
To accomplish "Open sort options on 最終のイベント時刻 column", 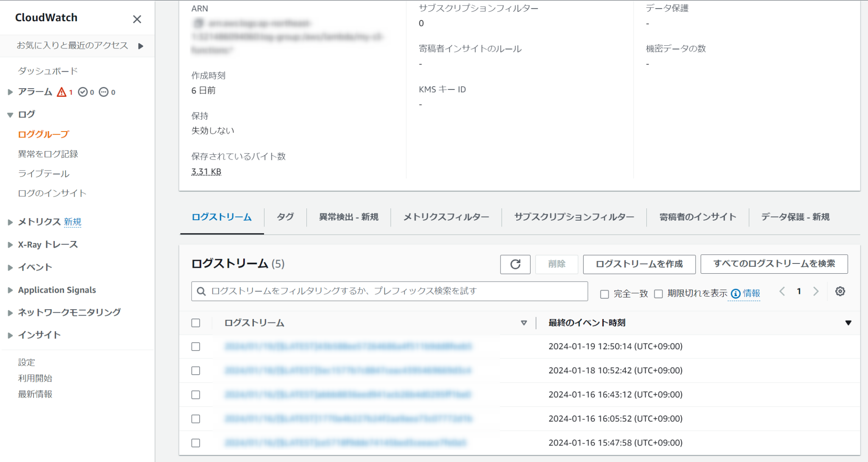I will (x=848, y=322).
